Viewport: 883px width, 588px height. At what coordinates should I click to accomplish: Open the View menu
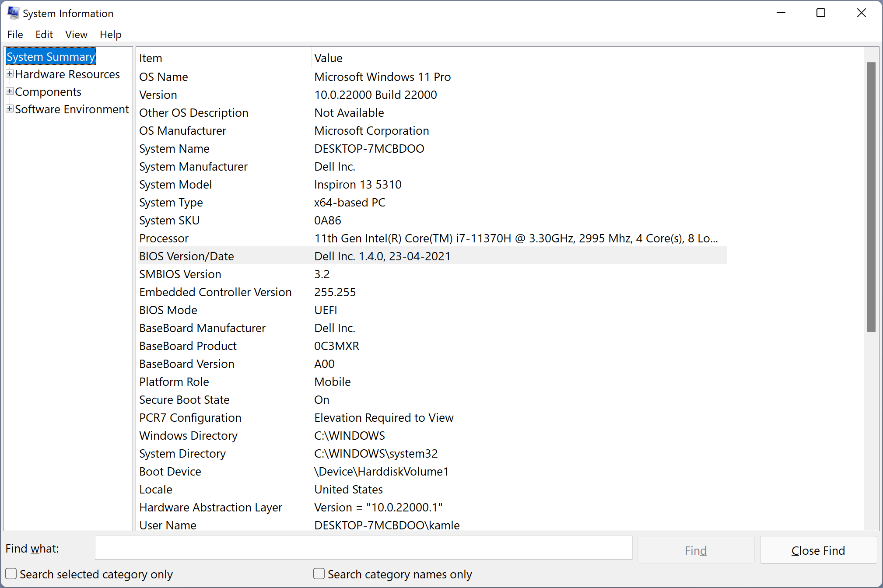(x=76, y=34)
